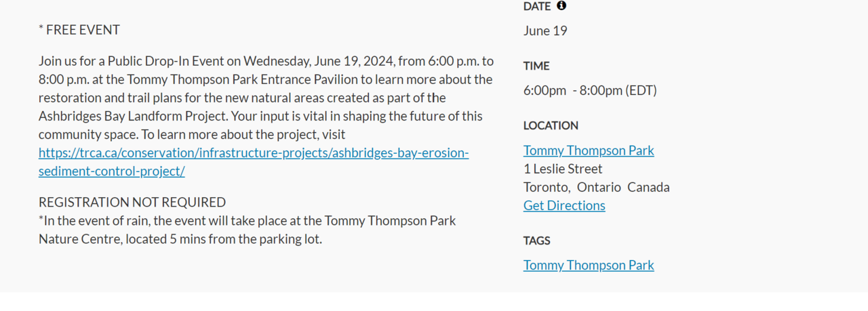Click the DATE heading label

pos(536,7)
